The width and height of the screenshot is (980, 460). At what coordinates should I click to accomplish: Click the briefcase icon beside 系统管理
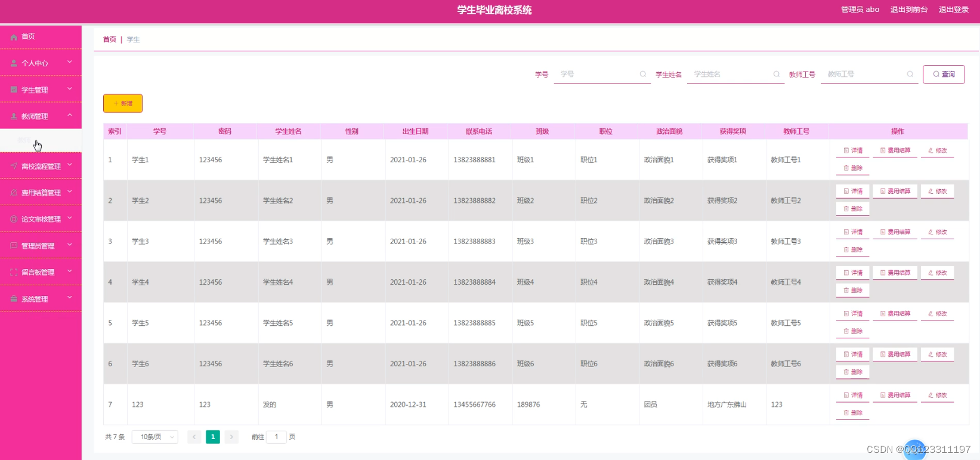[14, 299]
